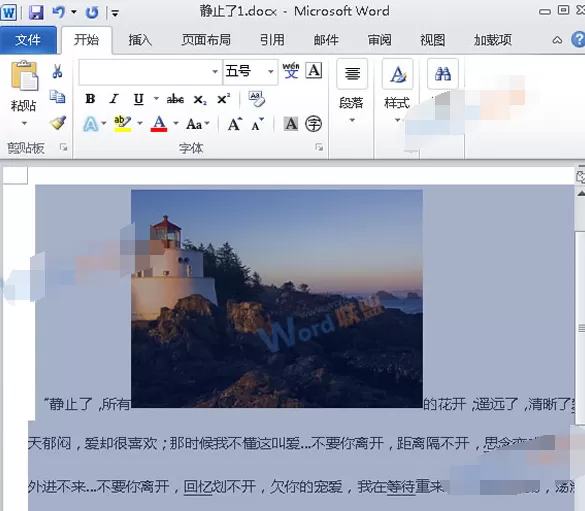Undo the last action
This screenshot has width=585, height=511.
click(x=59, y=12)
